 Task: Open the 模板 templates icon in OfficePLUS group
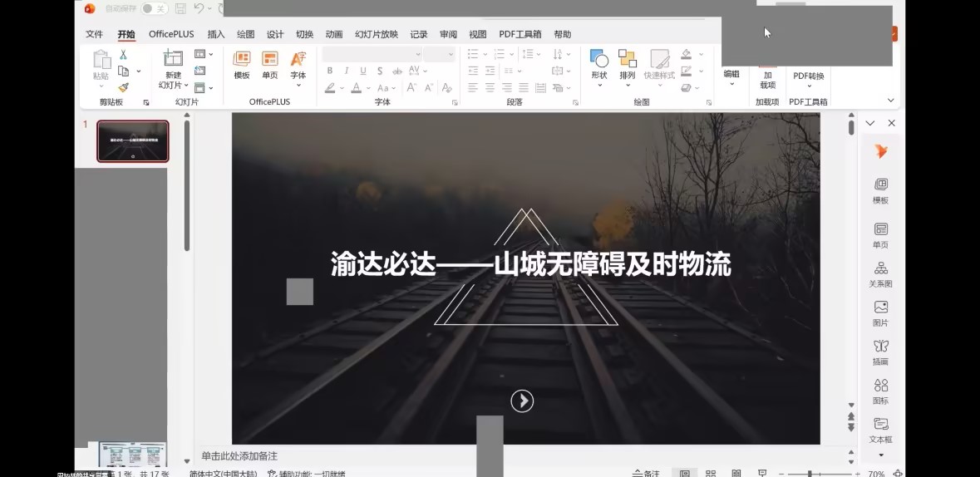coord(242,64)
